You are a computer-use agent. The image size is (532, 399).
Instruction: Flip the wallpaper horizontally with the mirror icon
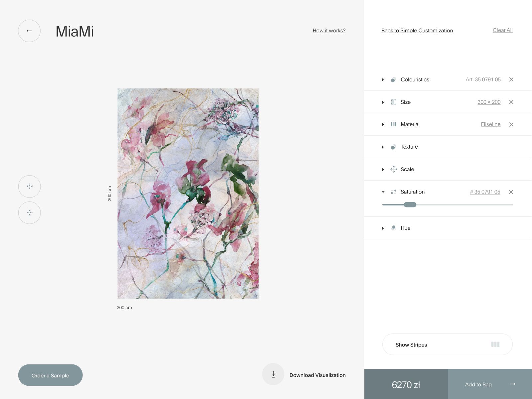pyautogui.click(x=30, y=187)
